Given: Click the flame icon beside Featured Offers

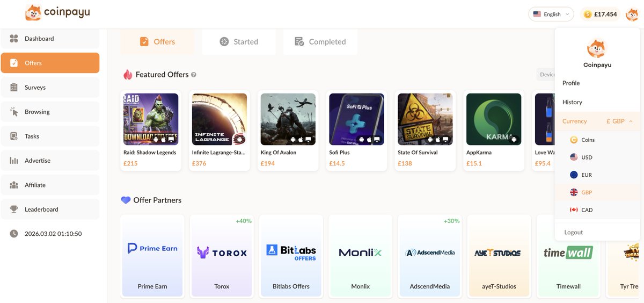Looking at the screenshot, I should 128,75.
